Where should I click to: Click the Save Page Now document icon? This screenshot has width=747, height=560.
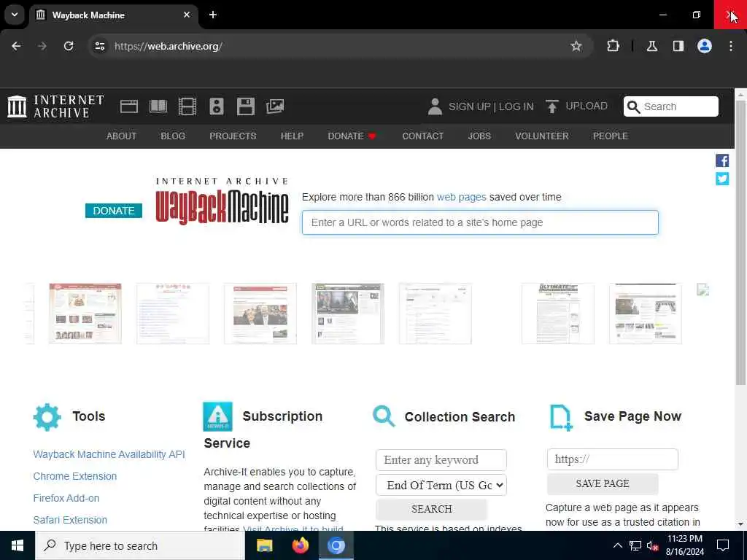click(561, 418)
